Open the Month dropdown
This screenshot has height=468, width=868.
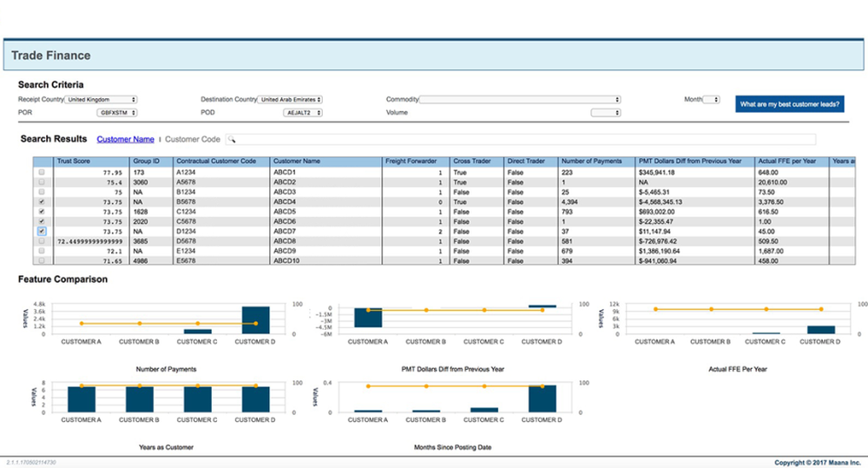click(711, 100)
